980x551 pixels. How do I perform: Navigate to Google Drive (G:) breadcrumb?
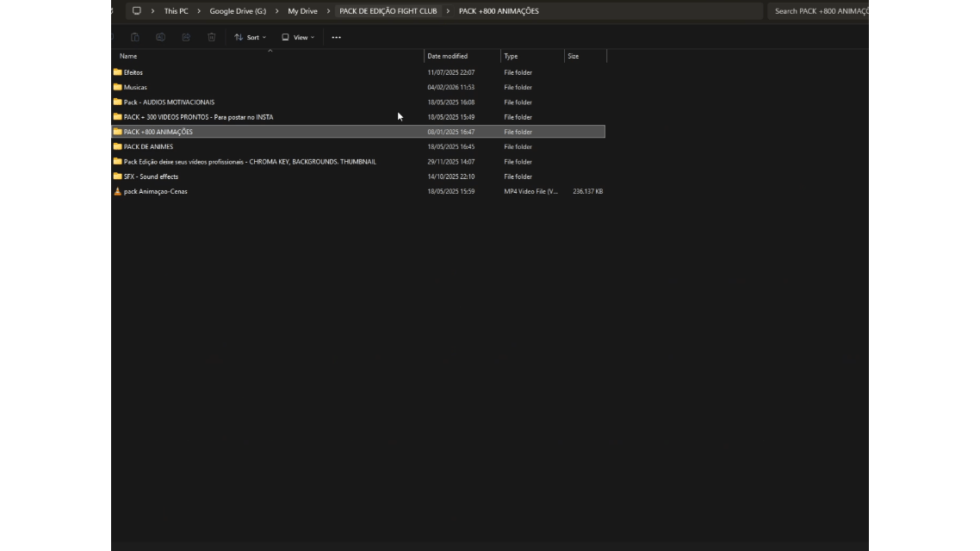pos(238,11)
